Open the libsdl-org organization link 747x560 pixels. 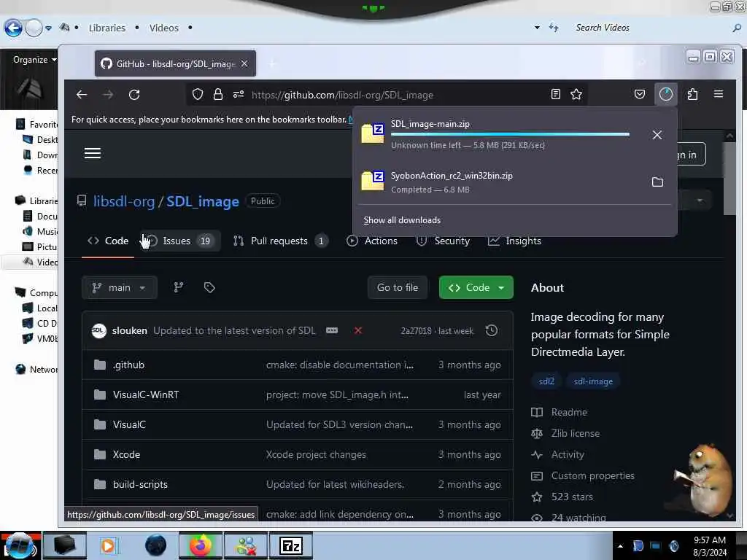[x=124, y=201]
